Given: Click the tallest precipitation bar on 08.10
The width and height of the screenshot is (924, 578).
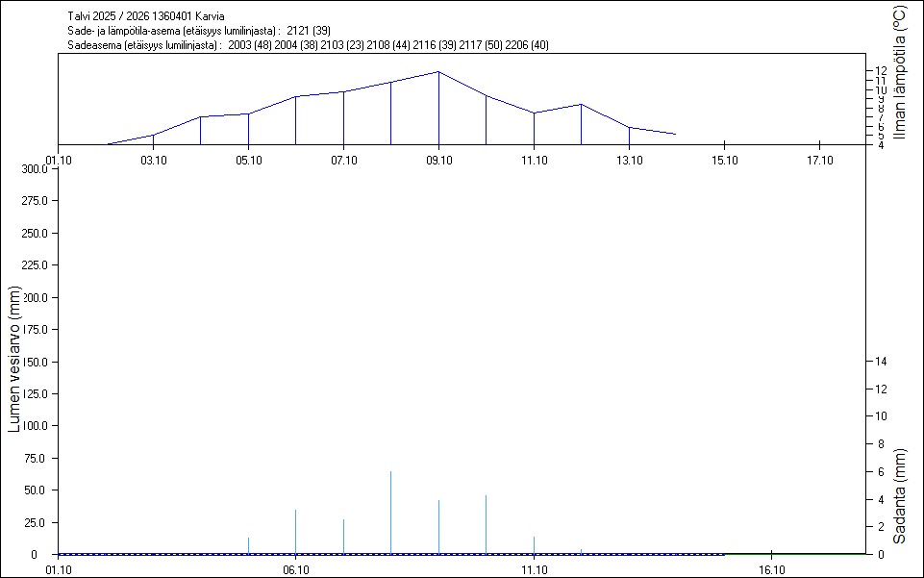Looking at the screenshot, I should click(x=390, y=512).
